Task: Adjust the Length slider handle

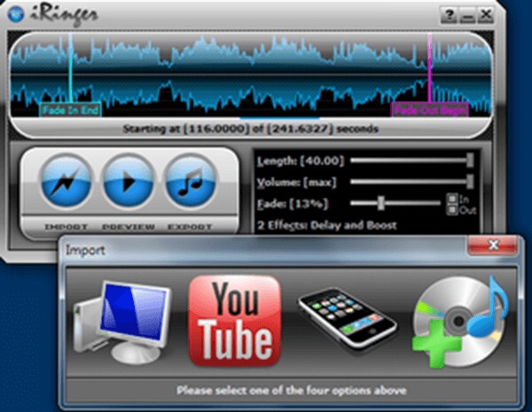Action: [470, 160]
